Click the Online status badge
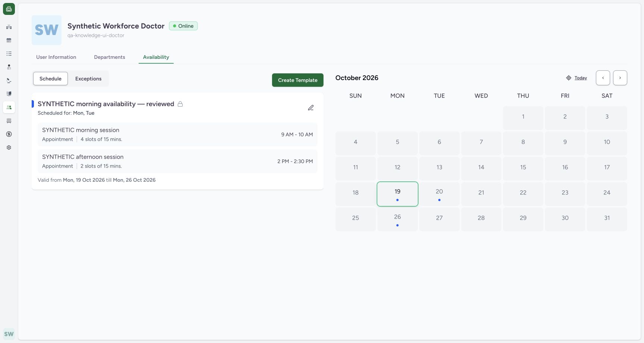 click(x=183, y=26)
